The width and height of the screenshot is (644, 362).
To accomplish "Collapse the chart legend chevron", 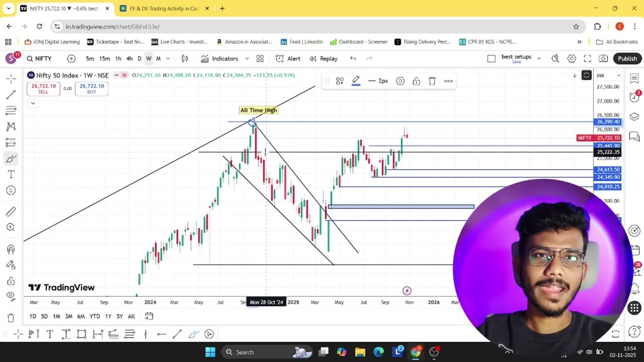I will coord(33,103).
